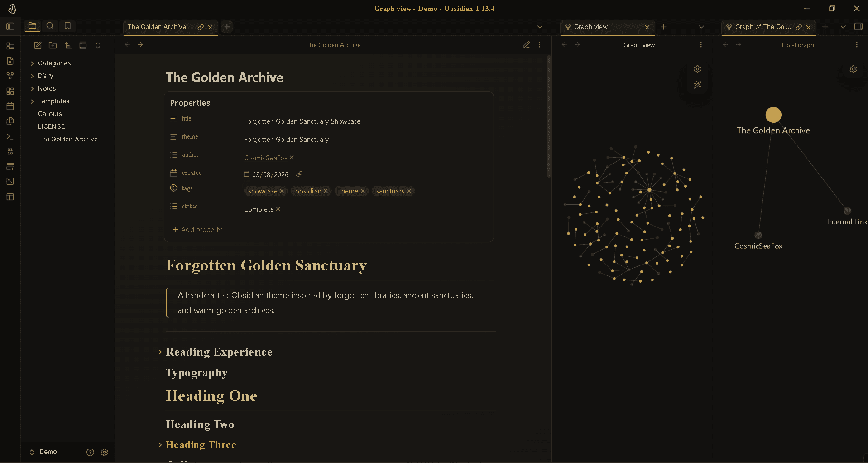Navigate forward in the note pane
Screen dimensions: 868x463
140,44
